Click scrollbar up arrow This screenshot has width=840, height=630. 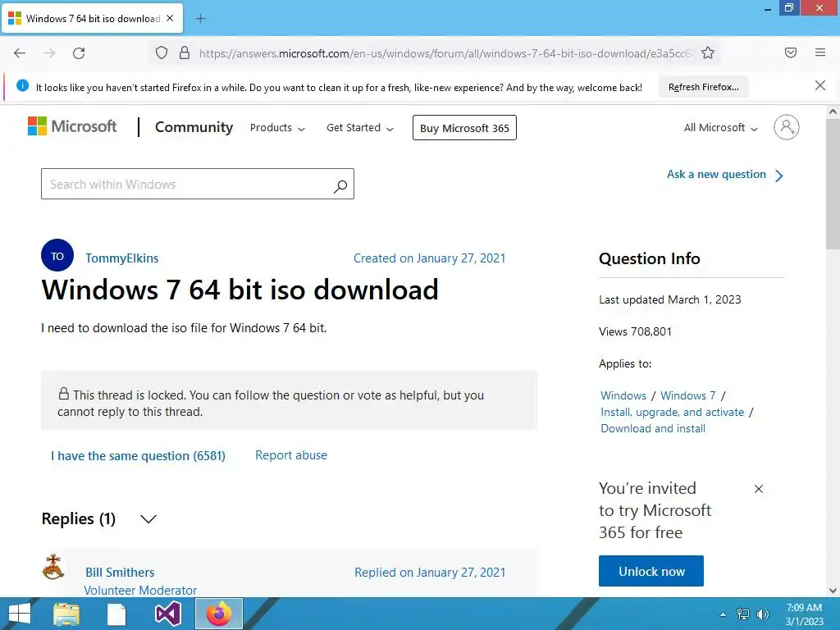coord(833,112)
